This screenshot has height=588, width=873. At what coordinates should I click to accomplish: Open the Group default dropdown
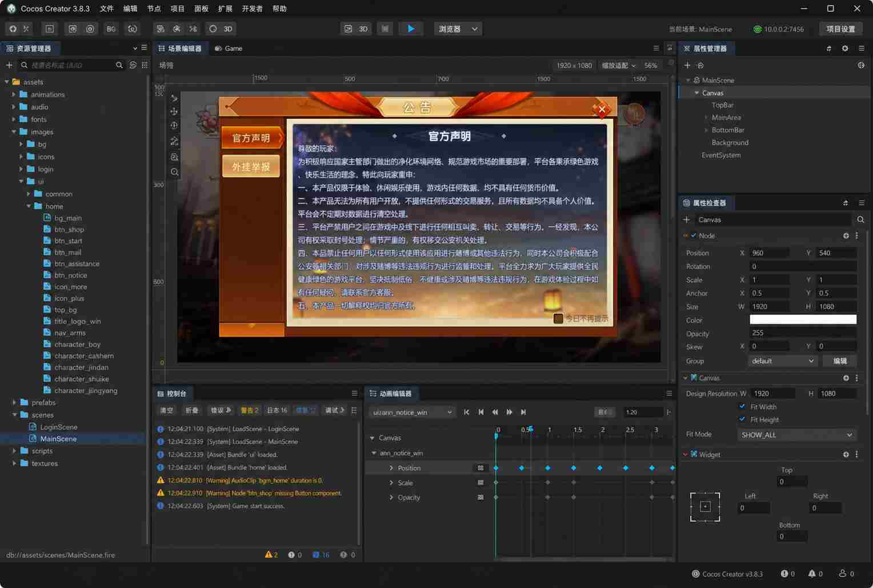[x=782, y=361]
